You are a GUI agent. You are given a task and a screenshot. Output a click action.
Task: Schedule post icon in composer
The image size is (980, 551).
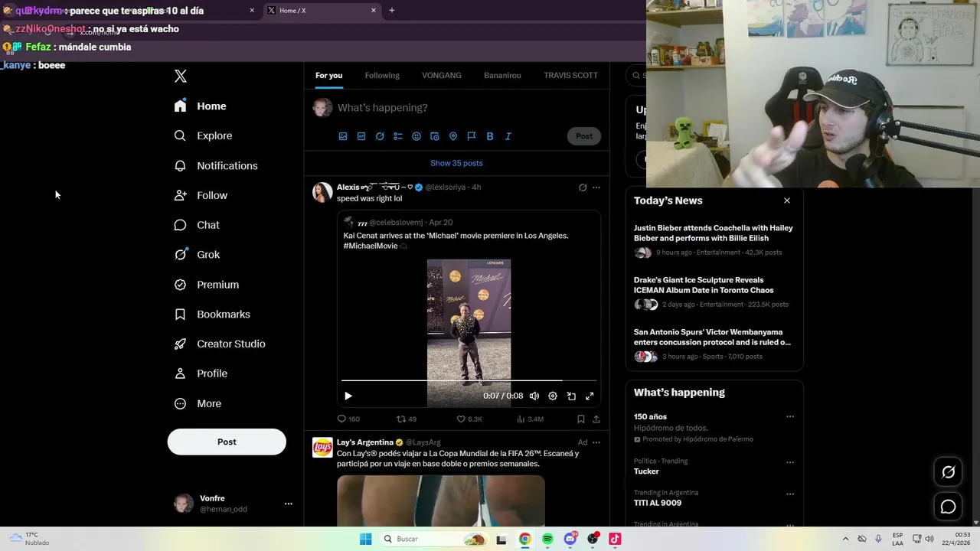pos(435,136)
